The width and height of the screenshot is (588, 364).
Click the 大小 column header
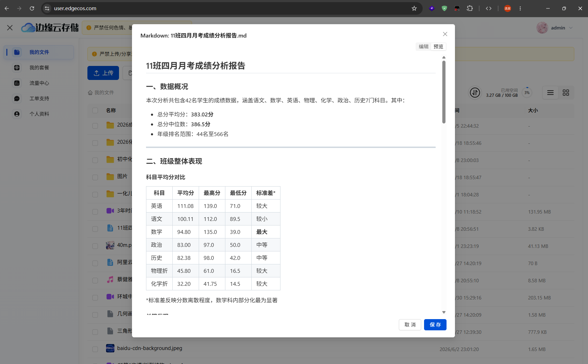533,110
